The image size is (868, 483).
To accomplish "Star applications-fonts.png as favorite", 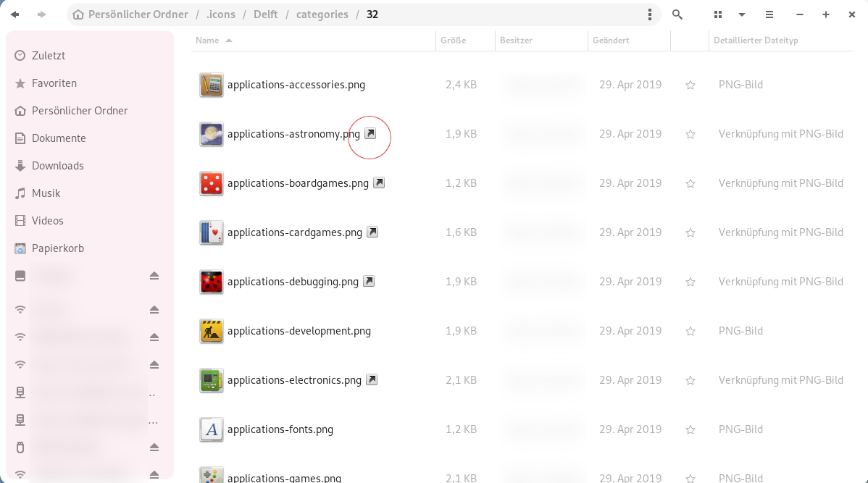I will coord(690,429).
